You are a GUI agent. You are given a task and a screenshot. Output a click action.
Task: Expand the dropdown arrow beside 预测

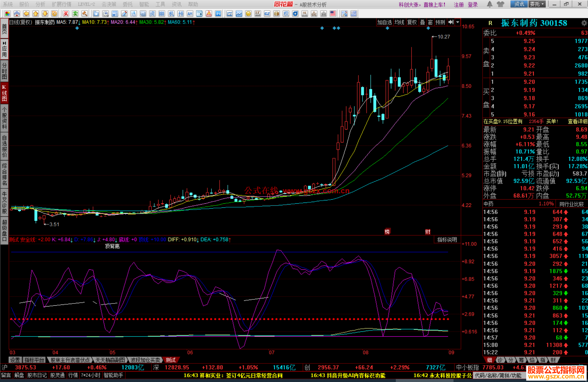click(458, 22)
